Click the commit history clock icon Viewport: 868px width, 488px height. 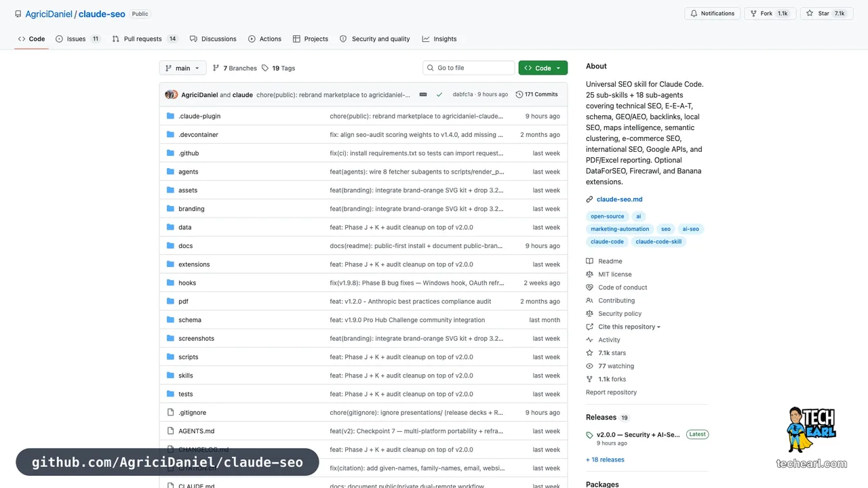click(519, 94)
